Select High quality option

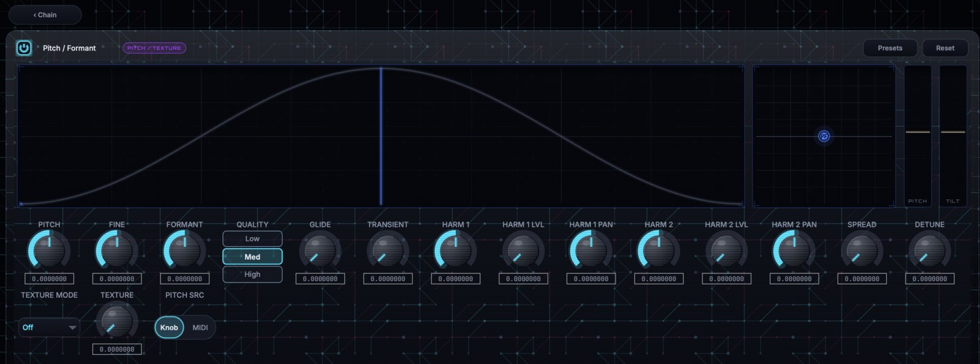click(x=252, y=275)
